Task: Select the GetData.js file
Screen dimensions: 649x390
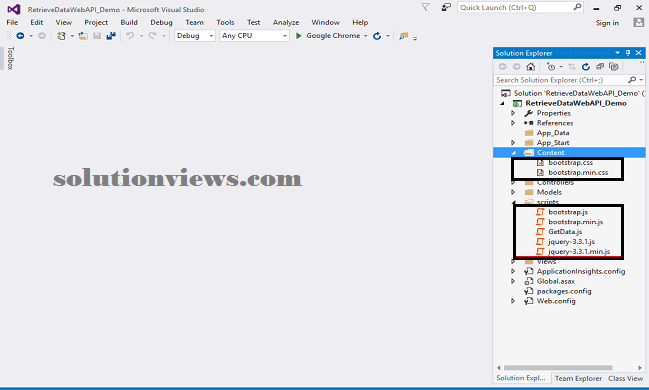Action: (565, 232)
